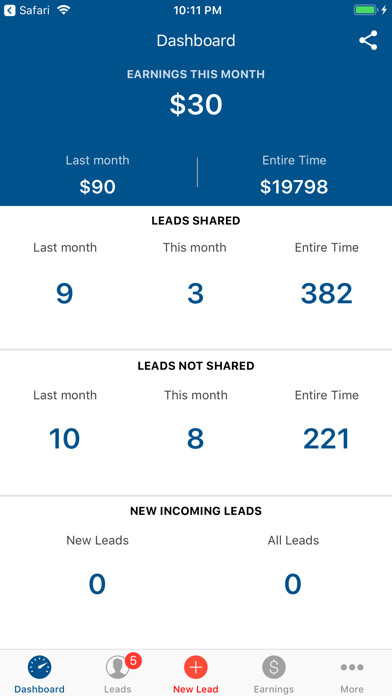Tap the Wi-Fi status icon
The image size is (392, 696).
coord(64,10)
